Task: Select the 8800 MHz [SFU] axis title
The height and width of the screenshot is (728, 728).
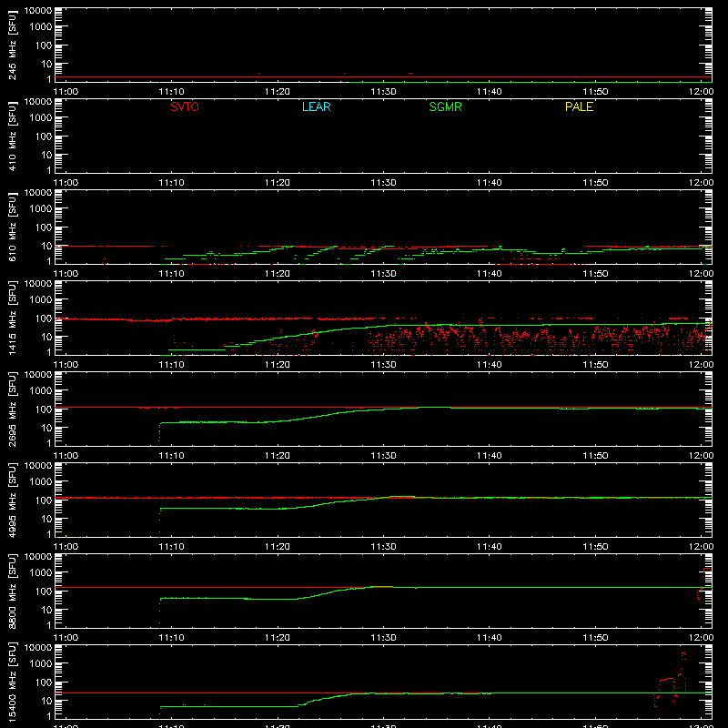Action: coord(12,591)
